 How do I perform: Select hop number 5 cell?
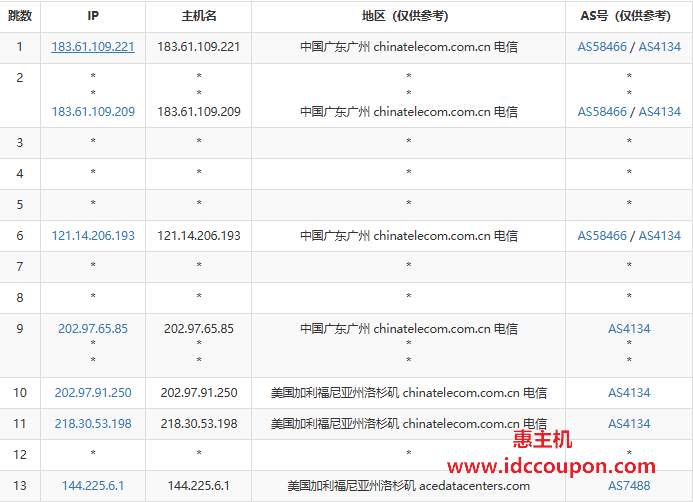point(20,205)
